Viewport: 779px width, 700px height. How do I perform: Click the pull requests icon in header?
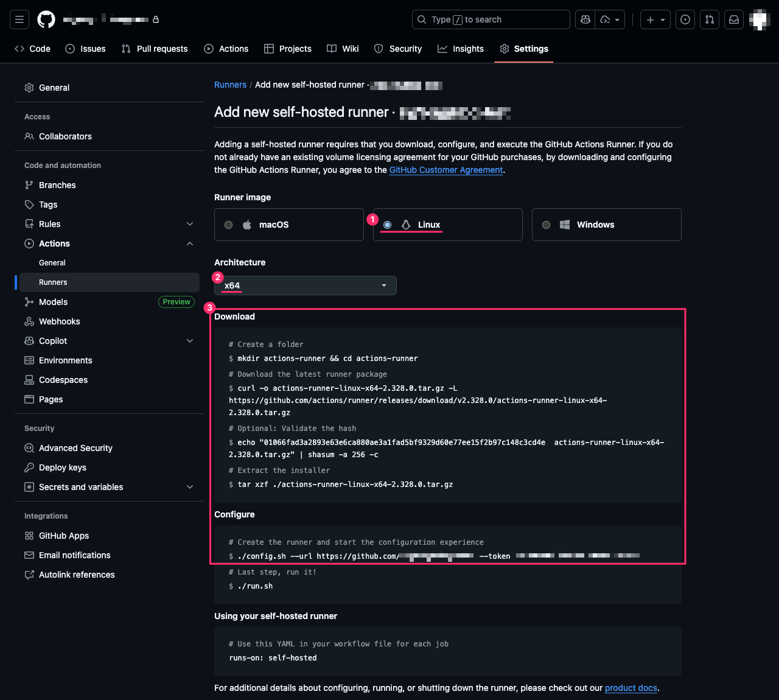pyautogui.click(x=710, y=19)
